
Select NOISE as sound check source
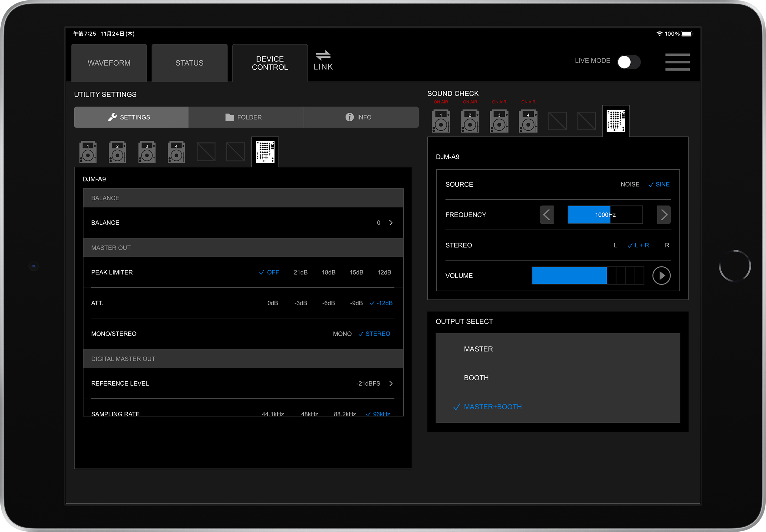tap(630, 184)
